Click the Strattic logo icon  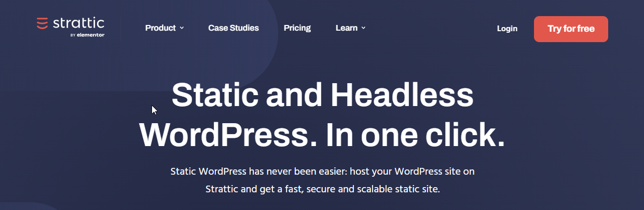click(x=42, y=23)
